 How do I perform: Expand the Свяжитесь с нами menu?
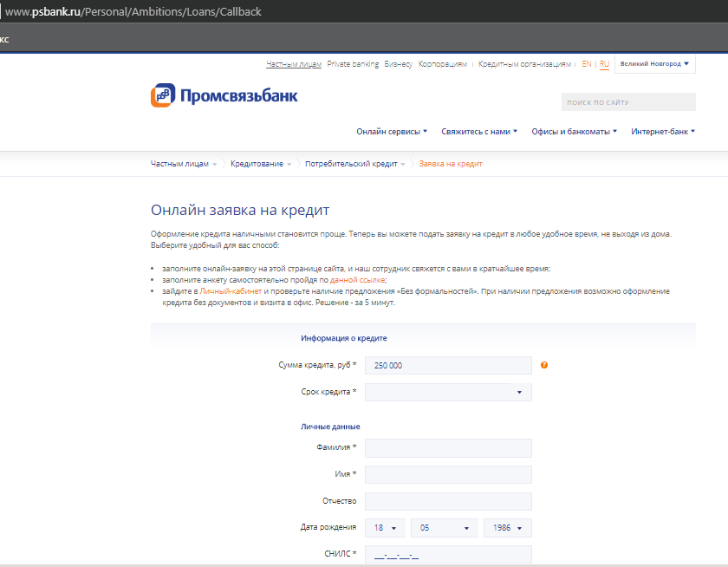pyautogui.click(x=479, y=132)
